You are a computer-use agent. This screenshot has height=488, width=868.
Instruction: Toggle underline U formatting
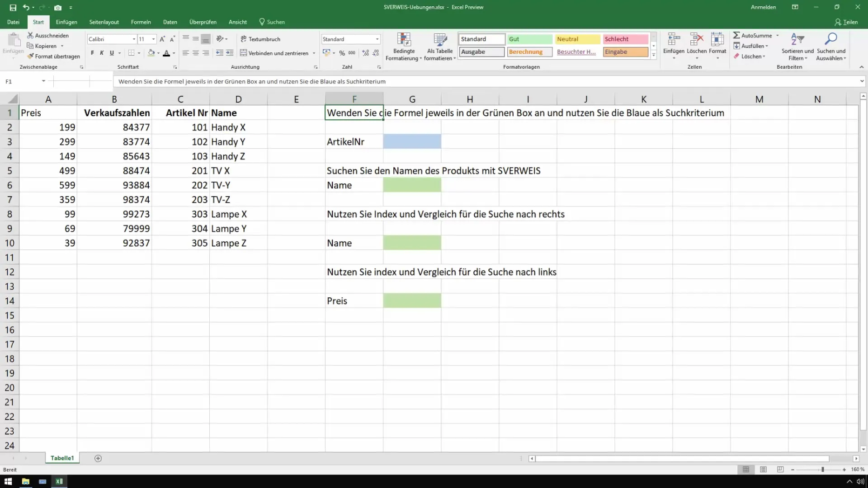point(112,53)
